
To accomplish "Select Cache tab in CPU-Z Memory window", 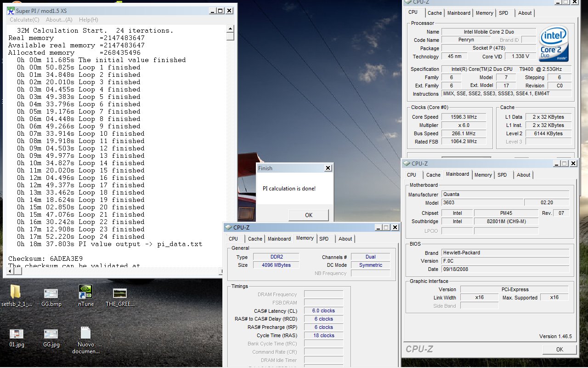I will coord(255,239).
